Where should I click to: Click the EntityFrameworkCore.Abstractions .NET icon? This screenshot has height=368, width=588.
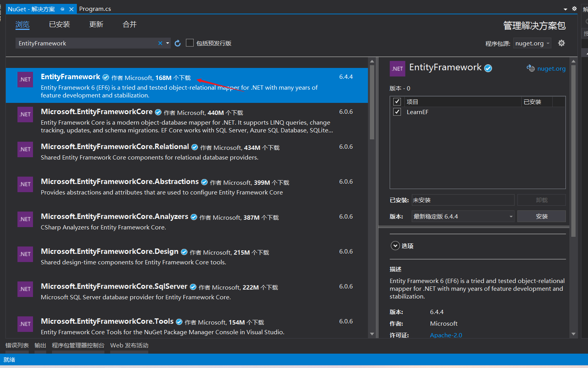(25, 184)
